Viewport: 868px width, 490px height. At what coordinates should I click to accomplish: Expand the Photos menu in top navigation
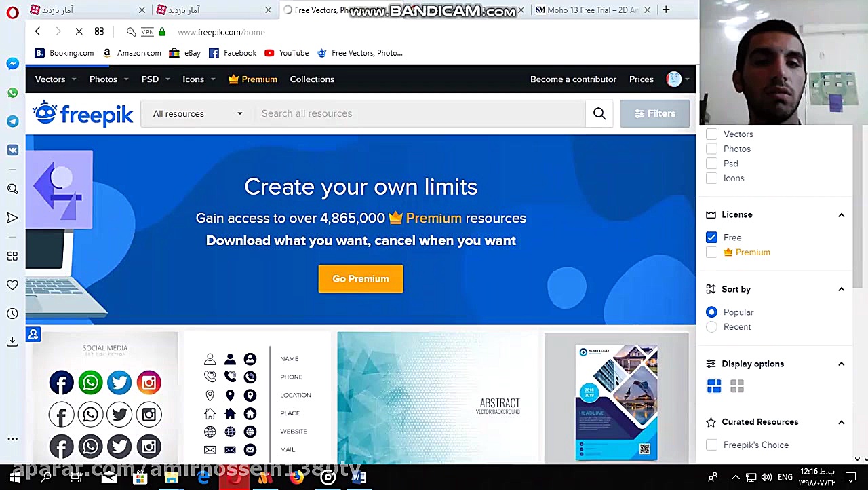click(x=108, y=79)
